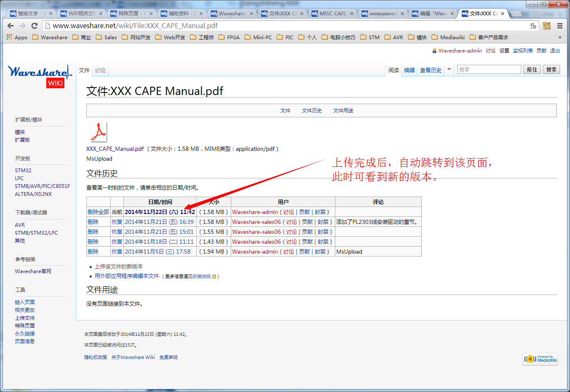Open a new browser tab
The width and height of the screenshot is (570, 392).
pos(516,14)
